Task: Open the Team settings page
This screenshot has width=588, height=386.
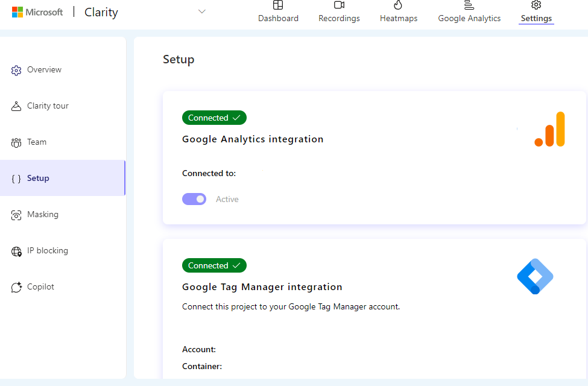Action: 37,142
